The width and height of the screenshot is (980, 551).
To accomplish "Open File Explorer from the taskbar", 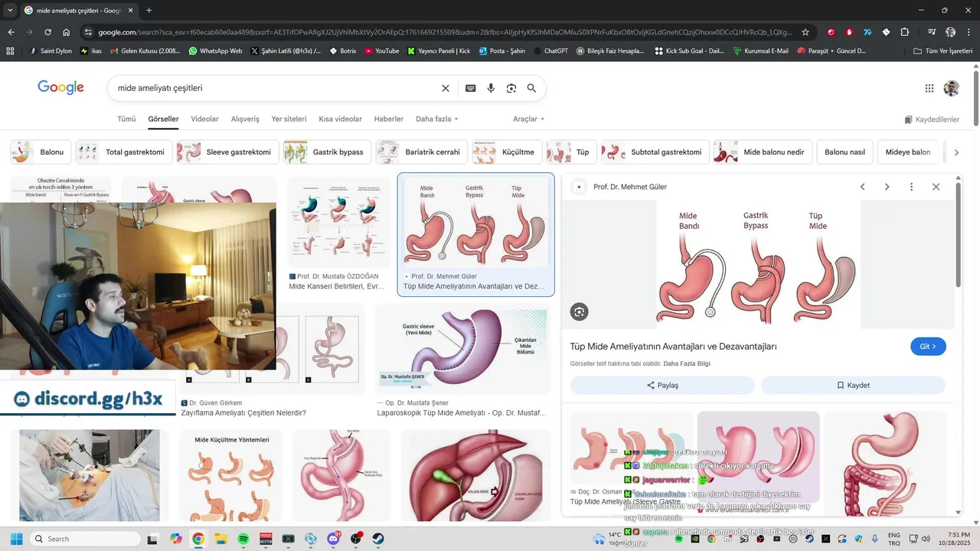I will click(x=220, y=539).
